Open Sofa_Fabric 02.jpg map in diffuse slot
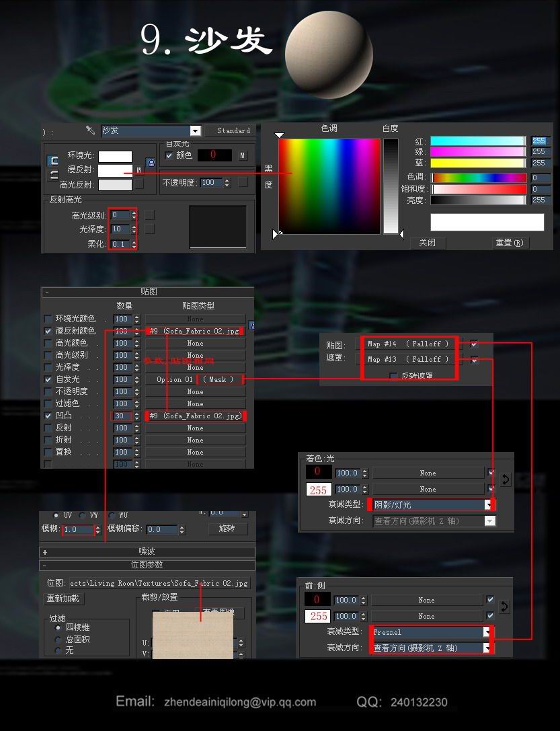Screen dimensions: 560x731 195,331
